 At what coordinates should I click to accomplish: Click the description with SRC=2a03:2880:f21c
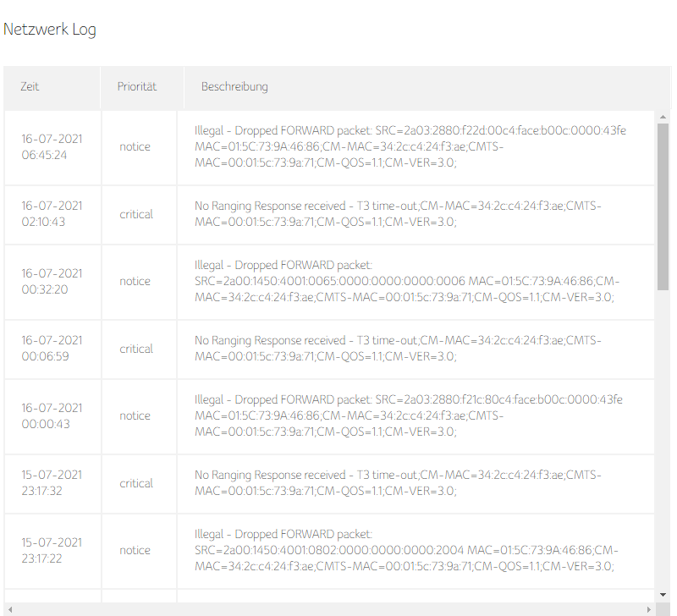409,415
